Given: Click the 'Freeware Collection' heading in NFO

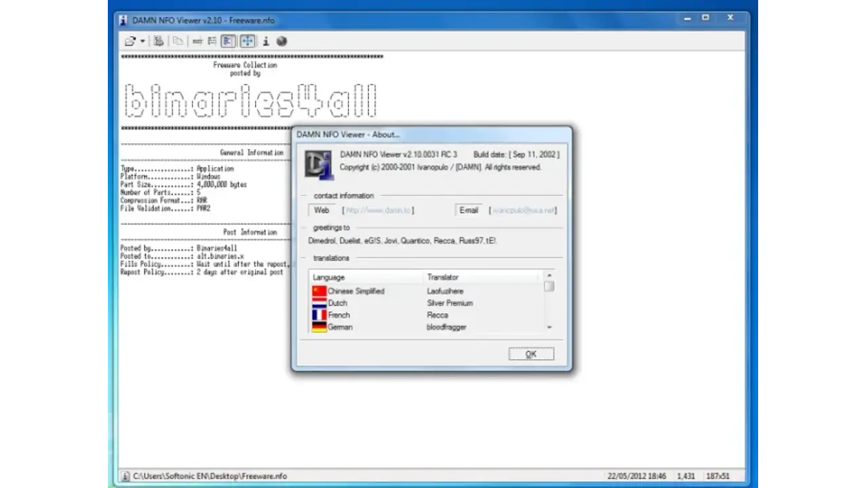Looking at the screenshot, I should pos(245,65).
